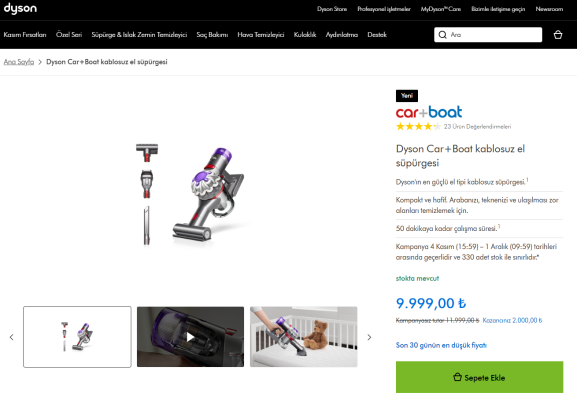Open the Saç Bakımı menu

click(x=212, y=35)
